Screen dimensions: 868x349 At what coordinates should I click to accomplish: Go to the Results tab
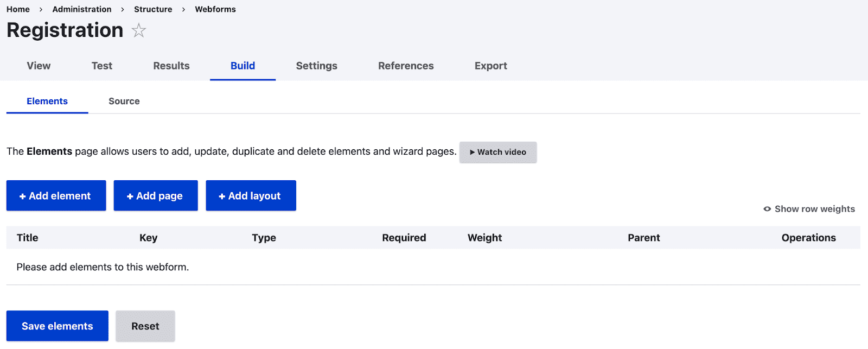pos(171,66)
